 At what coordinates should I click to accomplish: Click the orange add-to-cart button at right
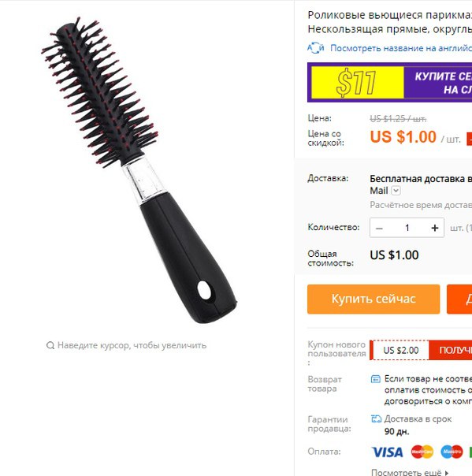click(x=459, y=299)
